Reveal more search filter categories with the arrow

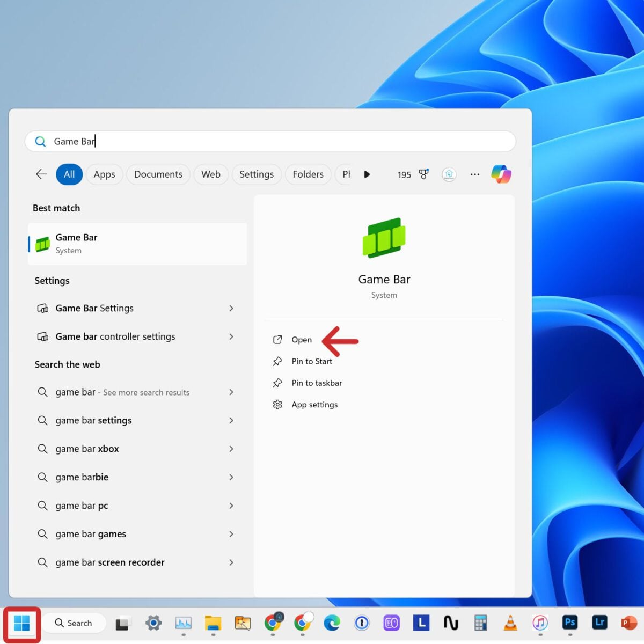[x=367, y=174]
